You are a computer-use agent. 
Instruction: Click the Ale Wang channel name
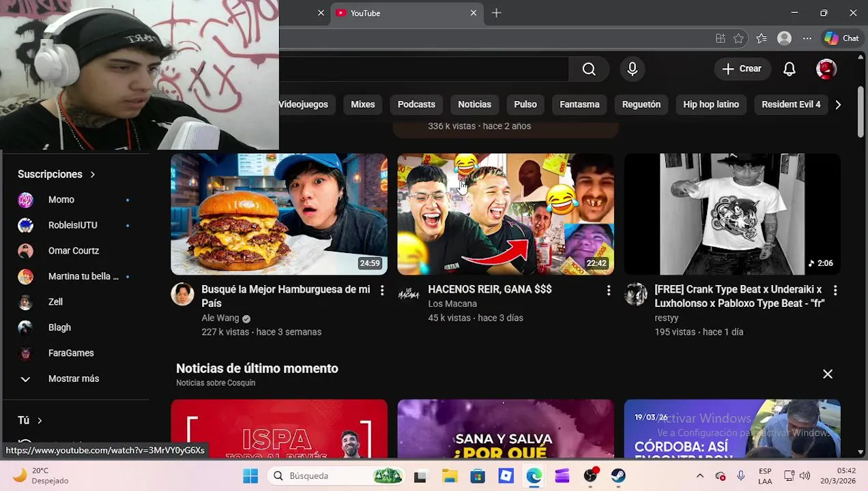tap(220, 318)
